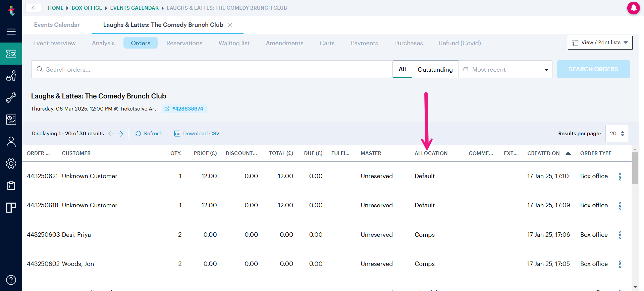
Task: Click in the Search orders field
Action: point(211,69)
